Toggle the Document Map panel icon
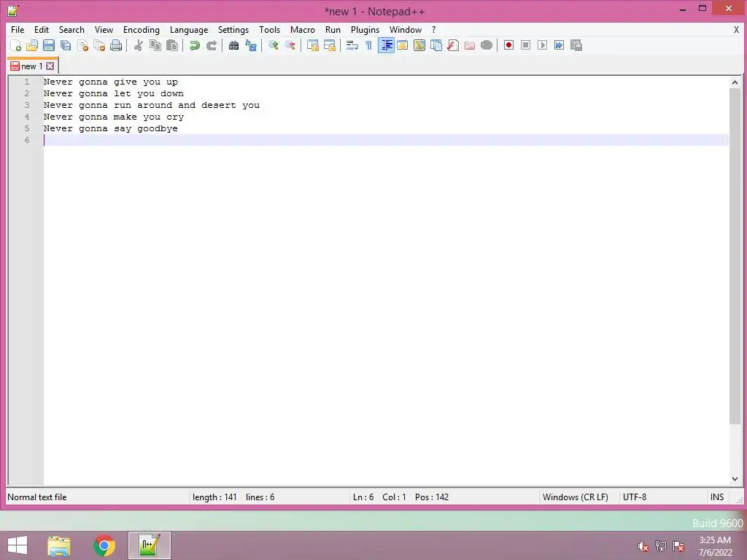 [419, 45]
